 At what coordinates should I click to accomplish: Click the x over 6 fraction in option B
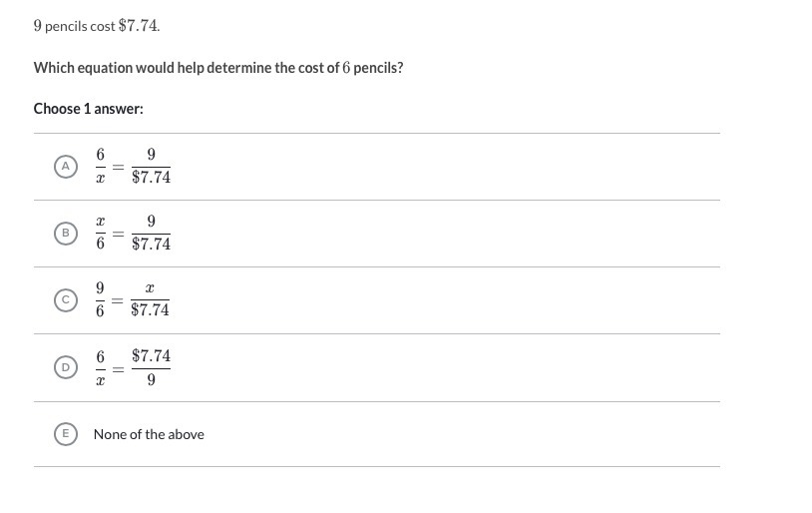pos(100,234)
